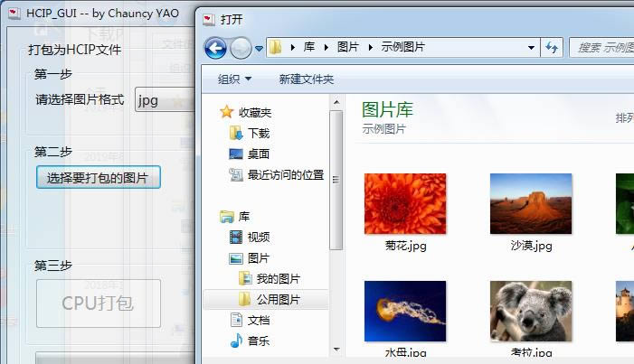Click the 文档 document icon
Viewport: 634px width, 364px height.
click(x=236, y=320)
